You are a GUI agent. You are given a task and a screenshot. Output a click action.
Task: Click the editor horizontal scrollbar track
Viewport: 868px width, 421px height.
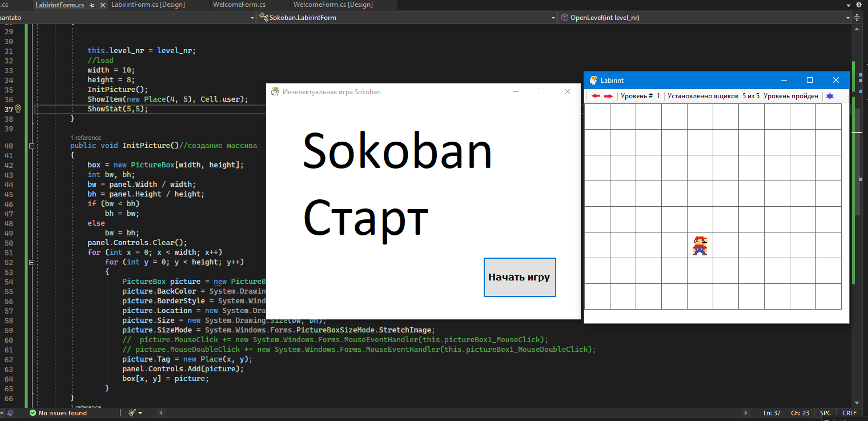(453, 412)
